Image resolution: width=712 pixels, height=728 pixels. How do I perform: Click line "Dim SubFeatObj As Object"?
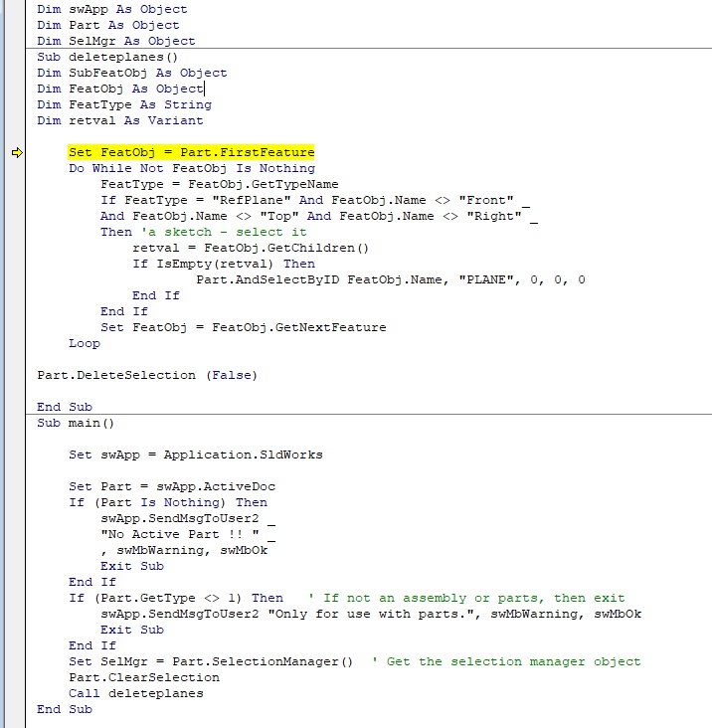[132, 73]
